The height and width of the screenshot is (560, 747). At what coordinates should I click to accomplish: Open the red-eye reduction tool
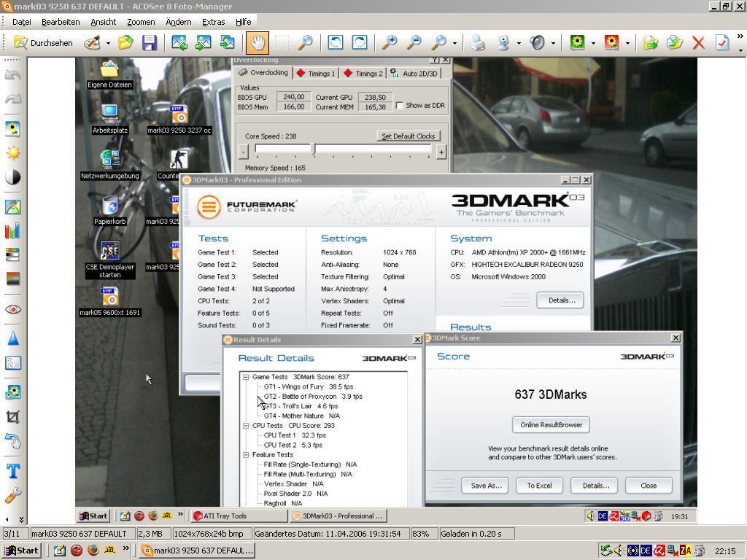pyautogui.click(x=13, y=309)
